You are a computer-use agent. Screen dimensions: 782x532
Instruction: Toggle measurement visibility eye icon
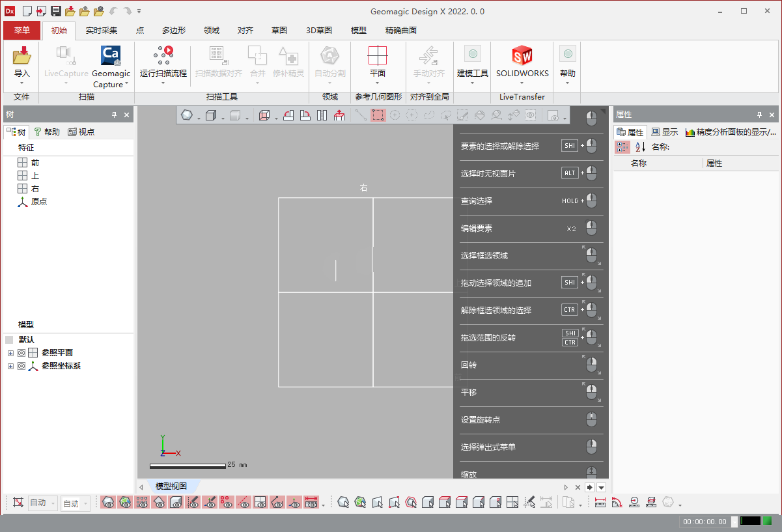tap(311, 503)
